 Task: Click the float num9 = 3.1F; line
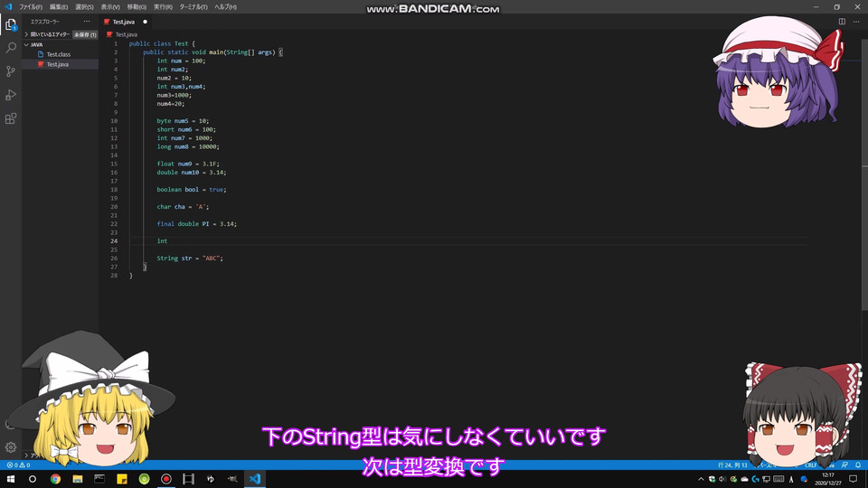pos(188,164)
